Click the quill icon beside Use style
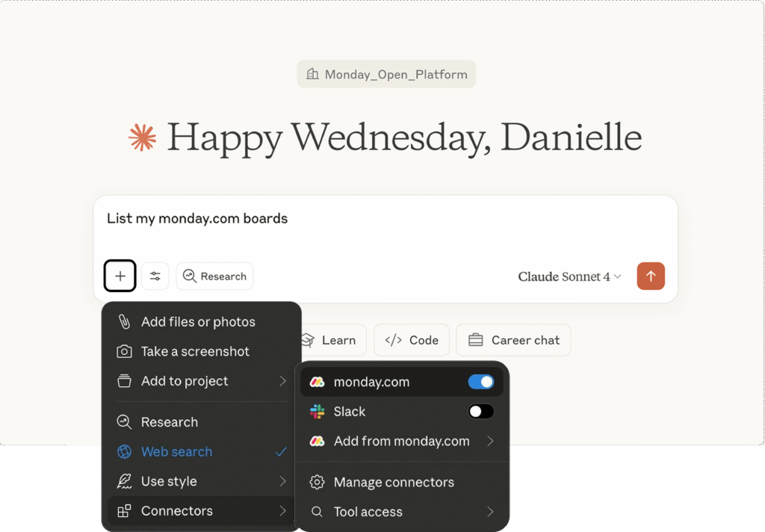 click(x=125, y=481)
